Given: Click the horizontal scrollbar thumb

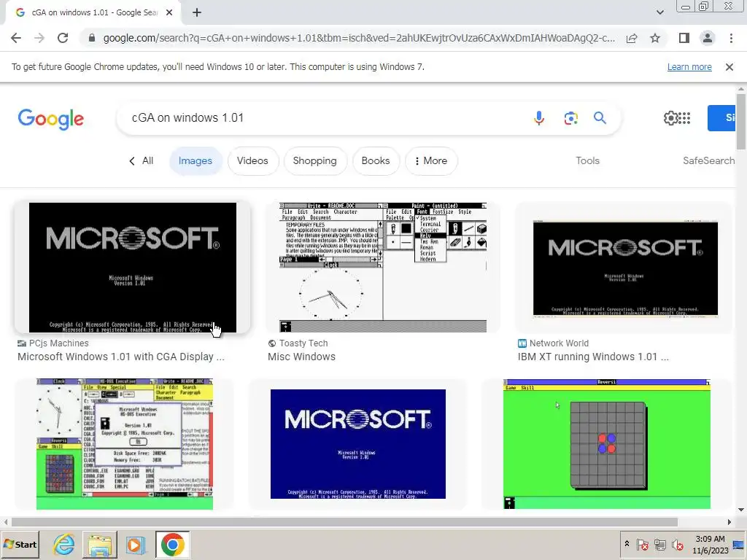Looking at the screenshot, I should coord(344,522).
